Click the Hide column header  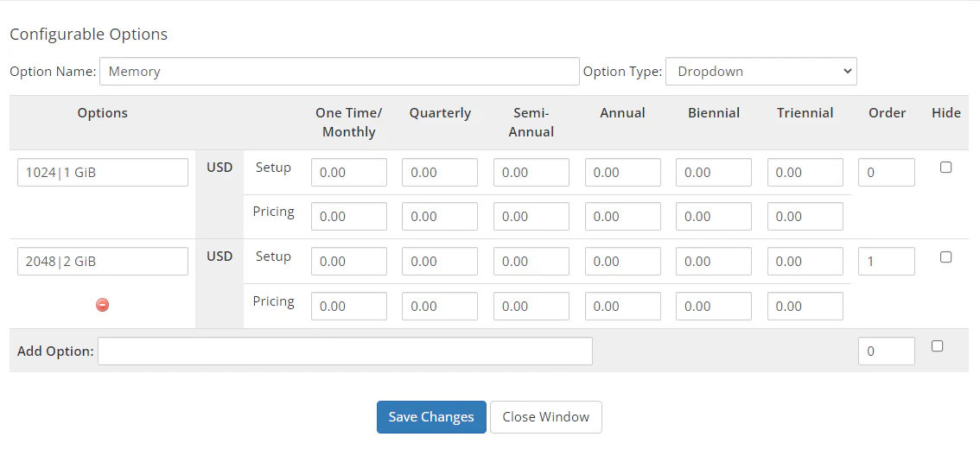[946, 113]
